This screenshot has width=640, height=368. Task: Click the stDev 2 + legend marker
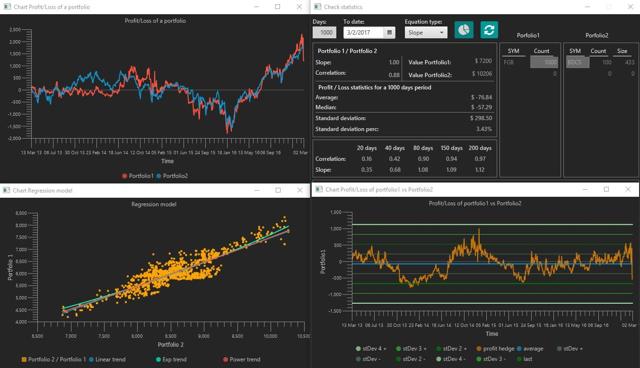439,348
